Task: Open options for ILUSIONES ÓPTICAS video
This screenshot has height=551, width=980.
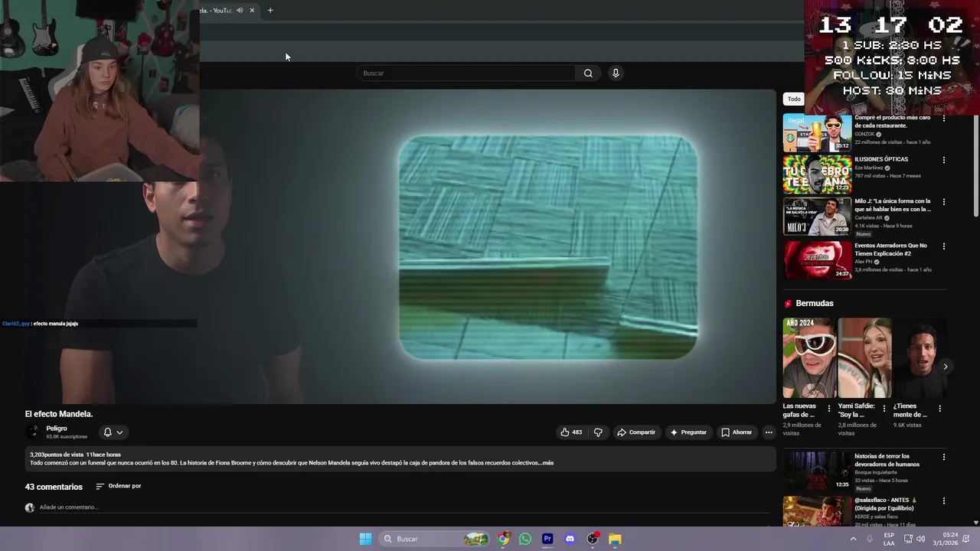Action: (944, 160)
